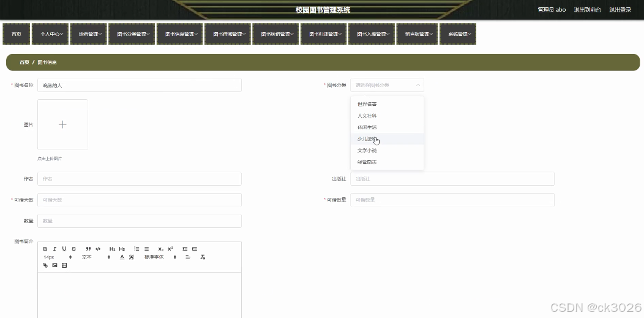
Task: Focus the 可借天数 input field
Action: [139, 200]
